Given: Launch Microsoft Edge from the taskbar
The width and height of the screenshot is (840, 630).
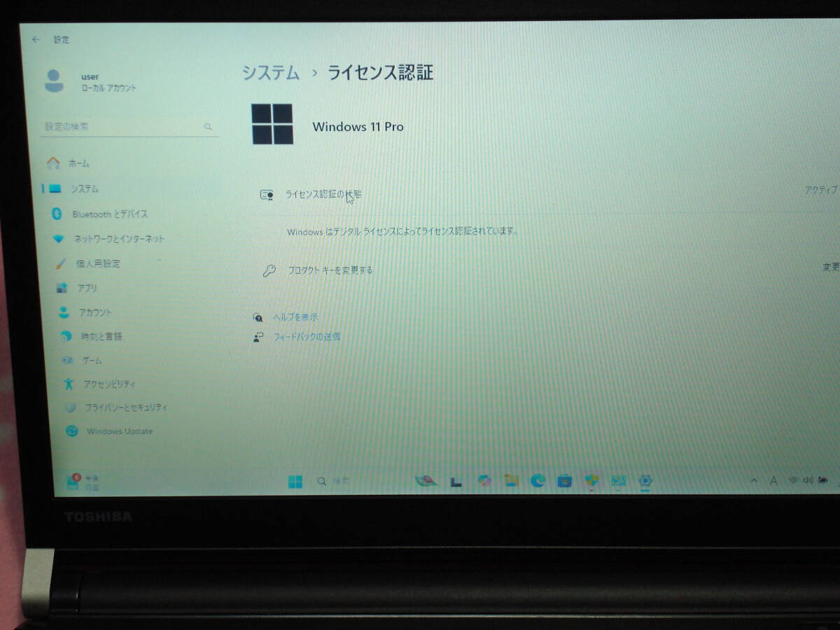Looking at the screenshot, I should point(538,480).
